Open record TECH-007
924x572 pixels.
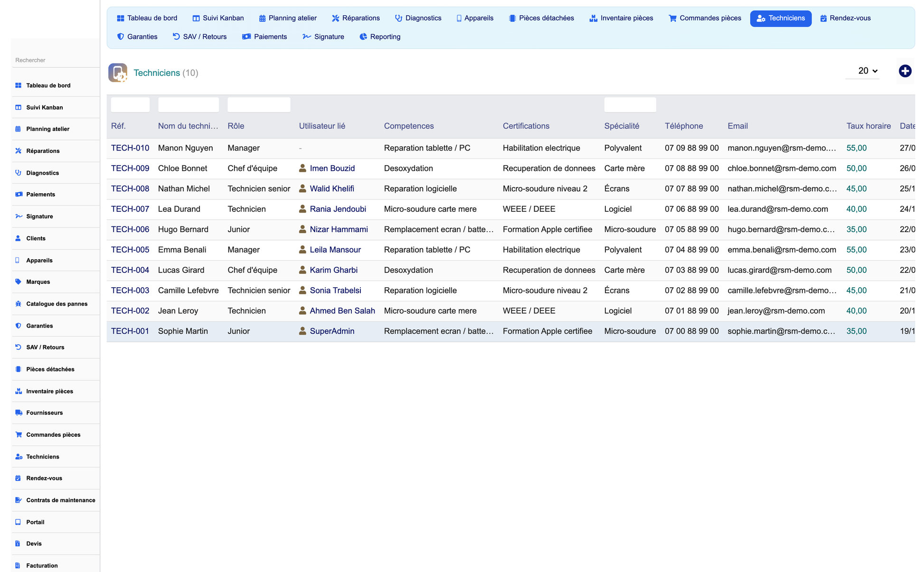tap(130, 209)
